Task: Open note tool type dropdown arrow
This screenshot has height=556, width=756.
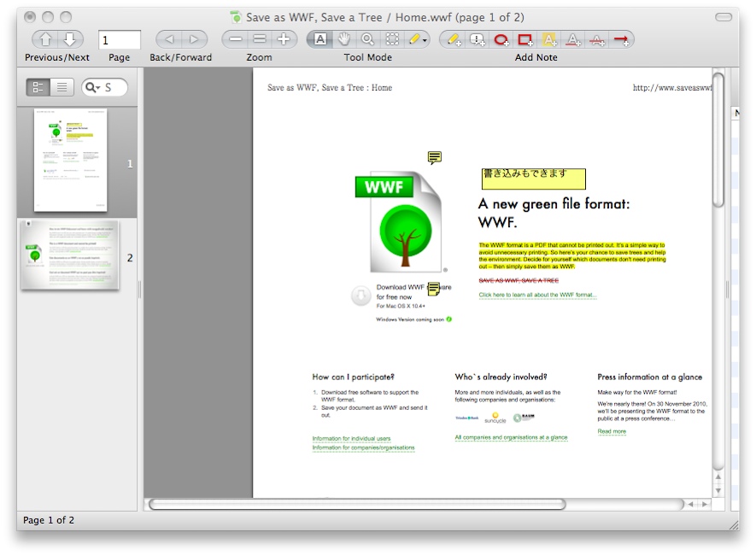Action: (x=425, y=40)
